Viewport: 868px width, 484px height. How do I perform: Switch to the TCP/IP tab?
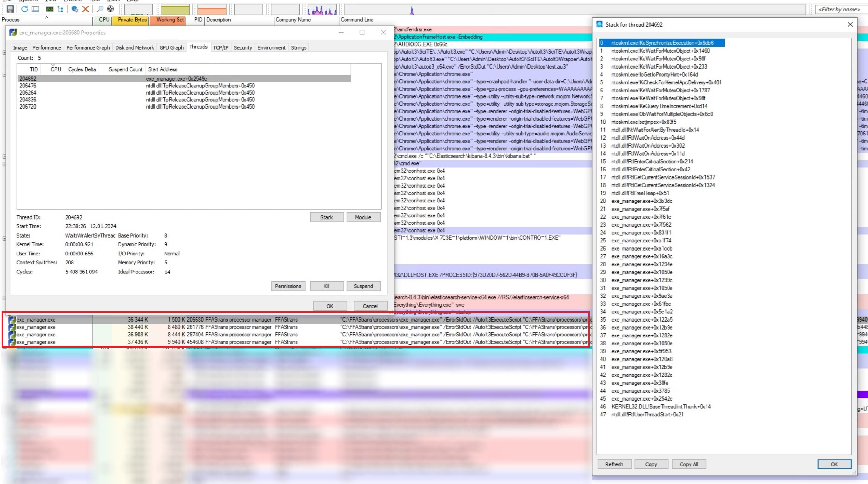(220, 47)
